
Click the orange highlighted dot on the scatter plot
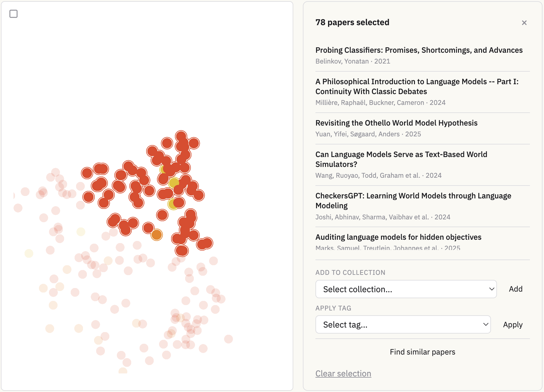[156, 235]
